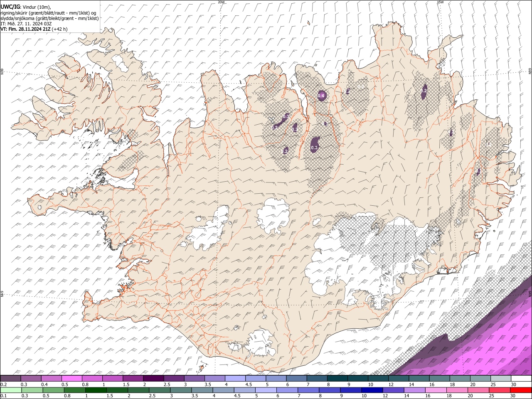Viewport: 532px width, 399px height.
Task: Pick the upper legend swatch between 0.3 and 0.4
Action: [31, 379]
